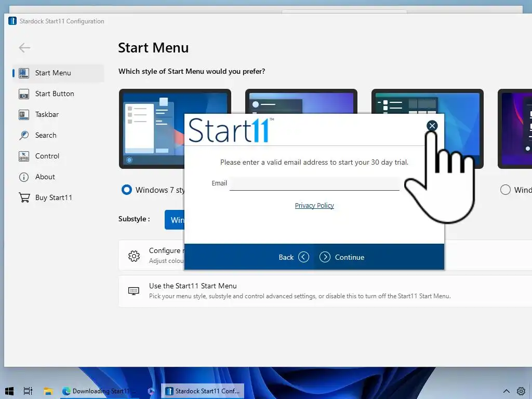This screenshot has width=532, height=399.
Task: Go to the Taskbar settings section
Action: pos(58,114)
